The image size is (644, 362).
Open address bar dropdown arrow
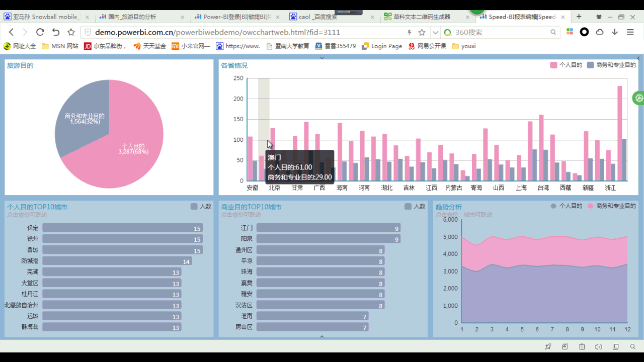click(x=435, y=32)
